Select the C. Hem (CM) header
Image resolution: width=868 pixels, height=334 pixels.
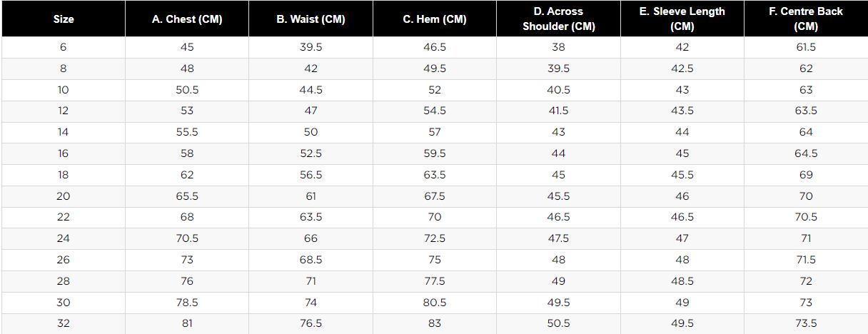[x=435, y=19]
